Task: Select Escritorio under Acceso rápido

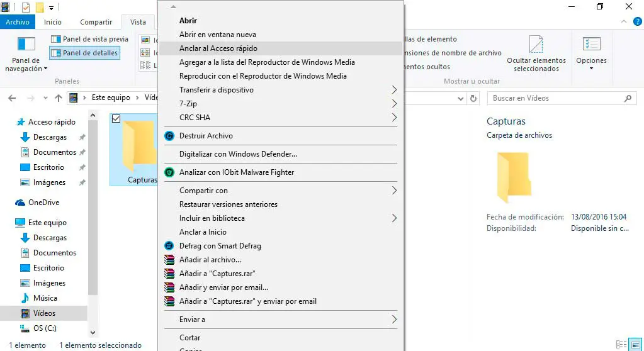Action: [x=48, y=167]
